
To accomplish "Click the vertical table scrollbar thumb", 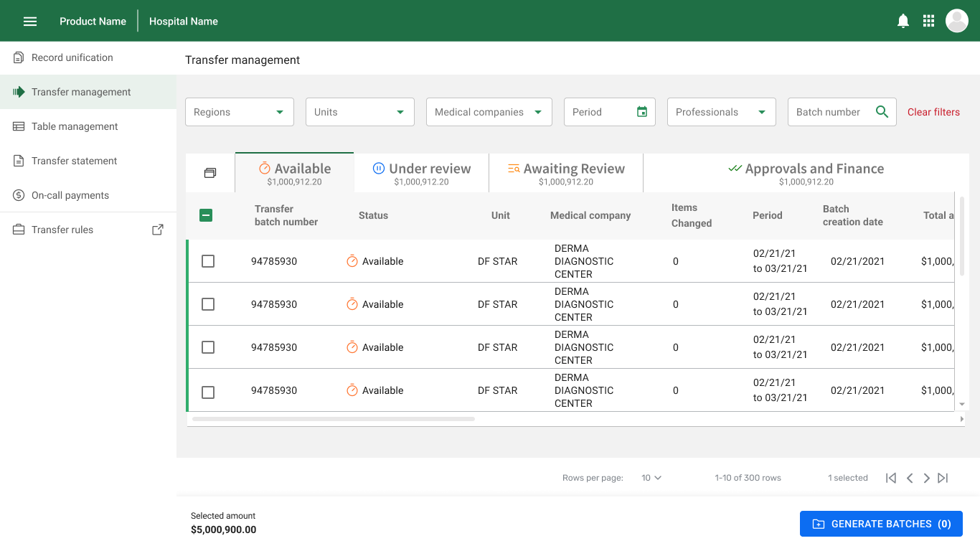I will coord(962,236).
